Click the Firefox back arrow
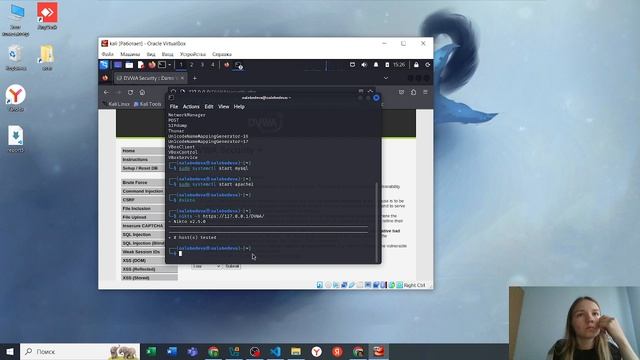This screenshot has height=360, width=640. coord(107,92)
